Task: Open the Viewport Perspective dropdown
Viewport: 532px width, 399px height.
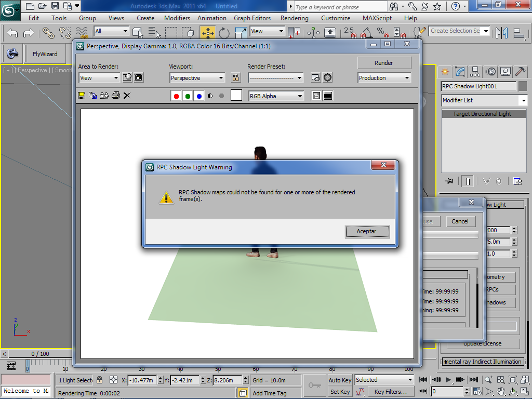Action: point(197,78)
